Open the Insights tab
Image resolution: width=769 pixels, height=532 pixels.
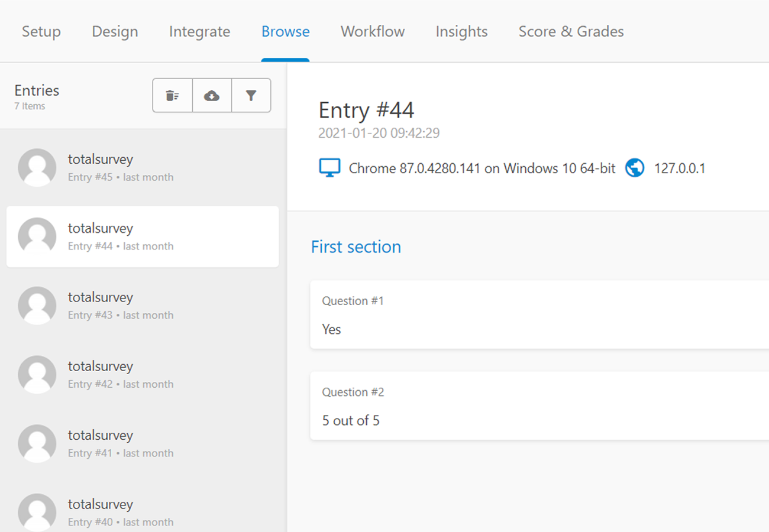(461, 31)
